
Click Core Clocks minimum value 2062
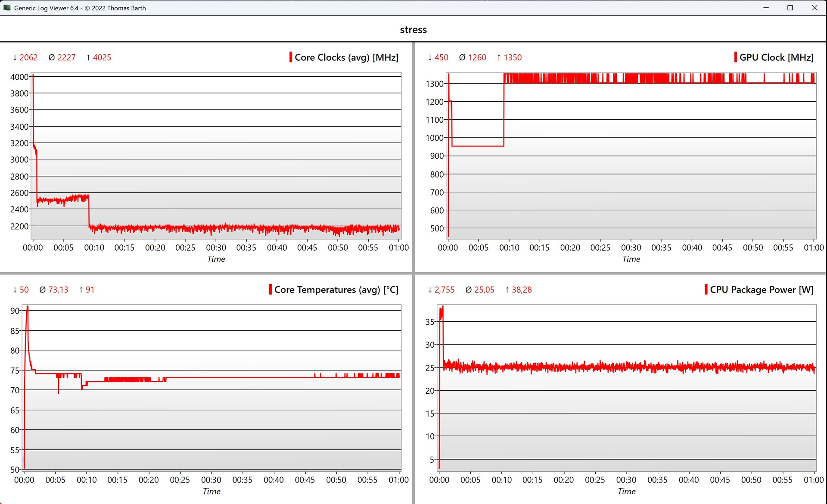[x=28, y=57]
